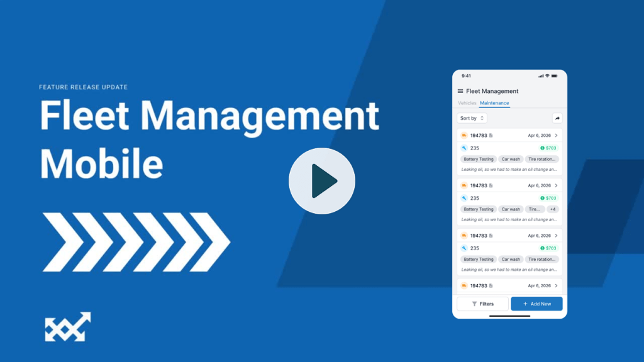Click the green $703 cost badge on second card

tap(548, 198)
